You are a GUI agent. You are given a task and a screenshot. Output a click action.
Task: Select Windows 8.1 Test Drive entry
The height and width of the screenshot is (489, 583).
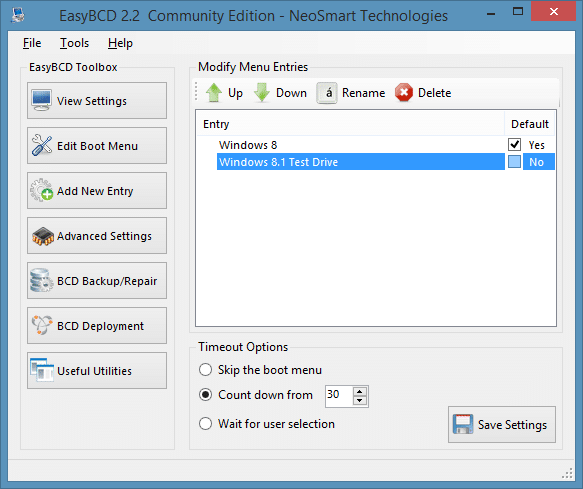[x=376, y=162]
